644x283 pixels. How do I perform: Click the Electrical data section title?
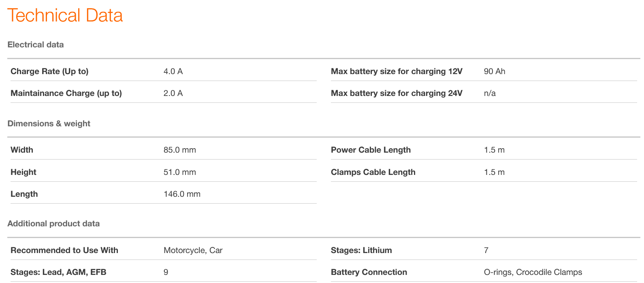click(x=36, y=45)
